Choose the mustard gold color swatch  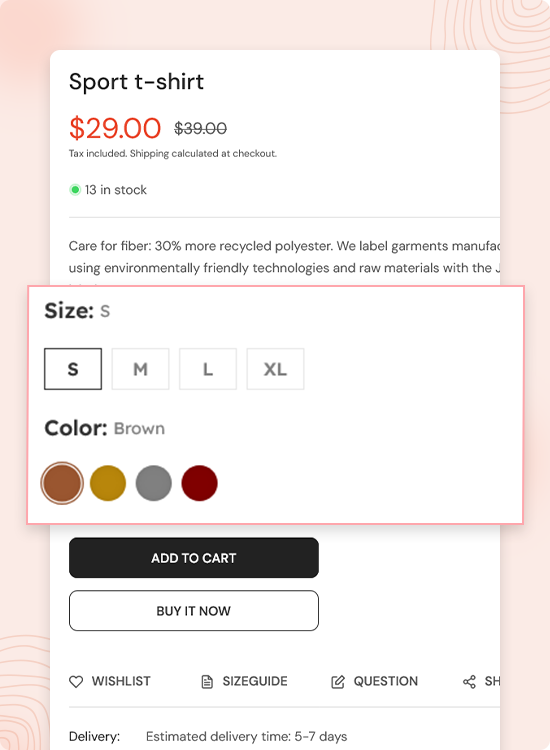point(108,483)
